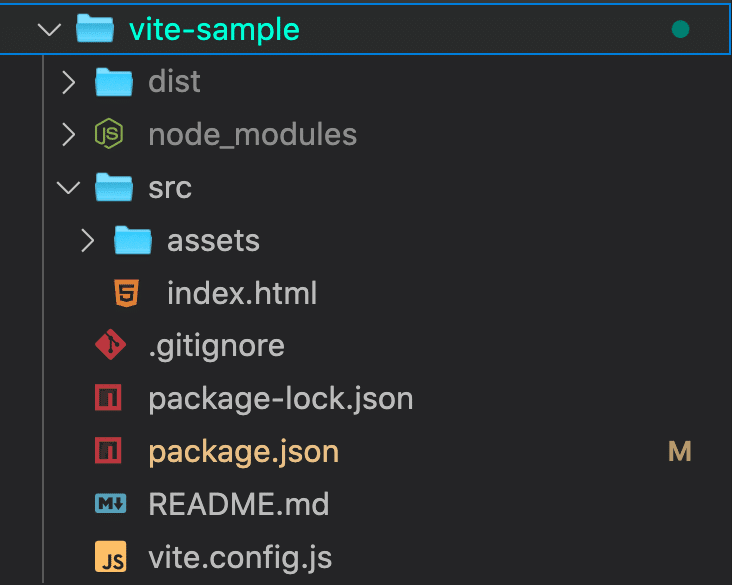The width and height of the screenshot is (732, 585).
Task: Click the npm icon beside package-lock.json
Action: pos(108,397)
